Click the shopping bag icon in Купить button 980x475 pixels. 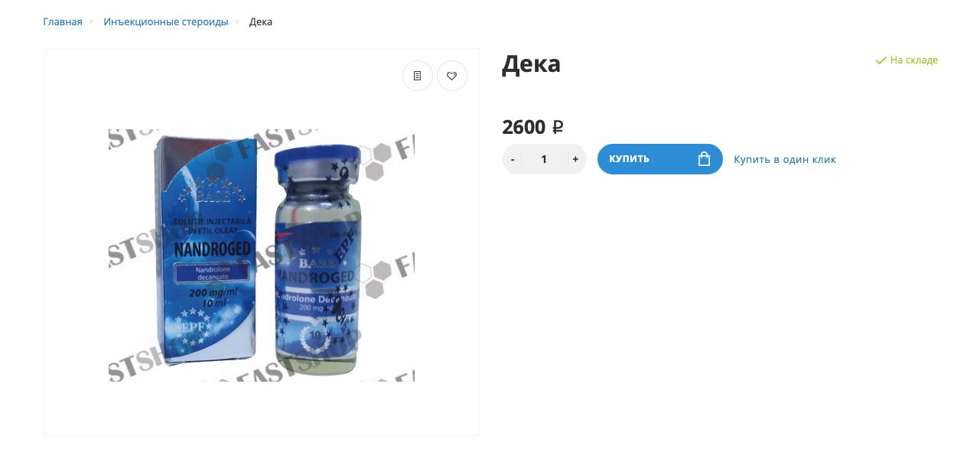[x=705, y=159]
